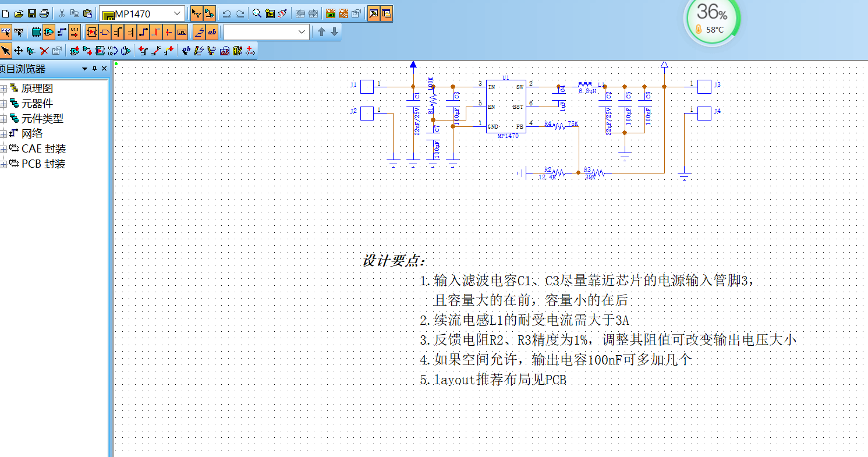Print the schematic sheet

[x=44, y=13]
